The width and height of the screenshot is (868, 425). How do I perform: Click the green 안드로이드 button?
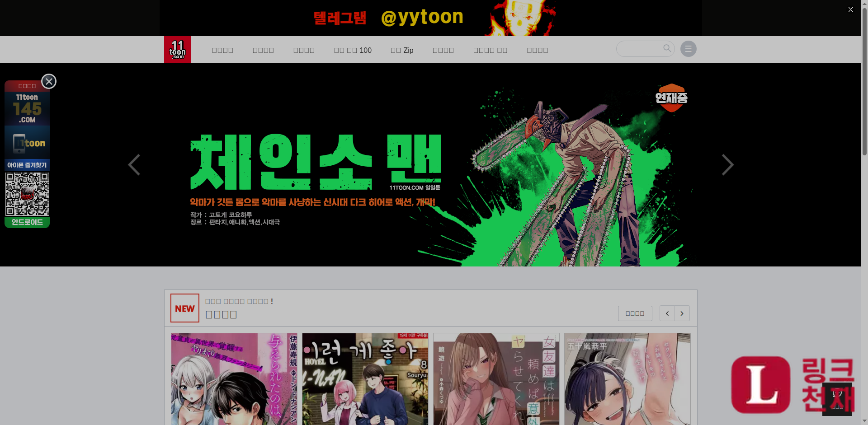27,222
